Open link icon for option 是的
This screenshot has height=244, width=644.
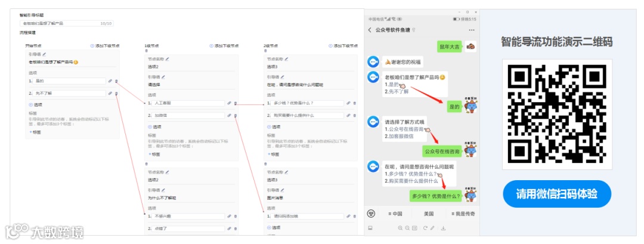click(x=110, y=81)
